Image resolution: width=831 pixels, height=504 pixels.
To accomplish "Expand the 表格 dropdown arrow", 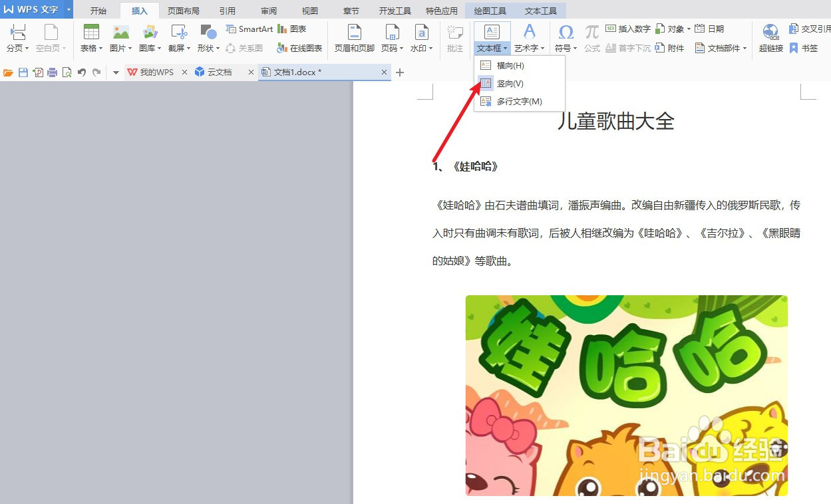I will coord(100,49).
